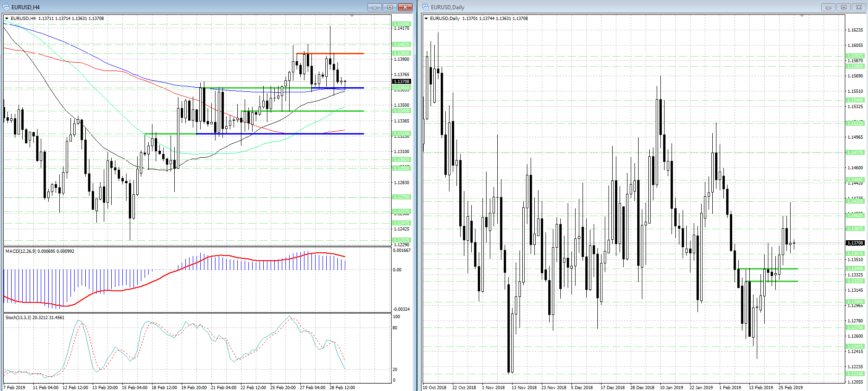Click the 1.15400 level label on Daily chart
Screen dimensions: 868x391
855,100
